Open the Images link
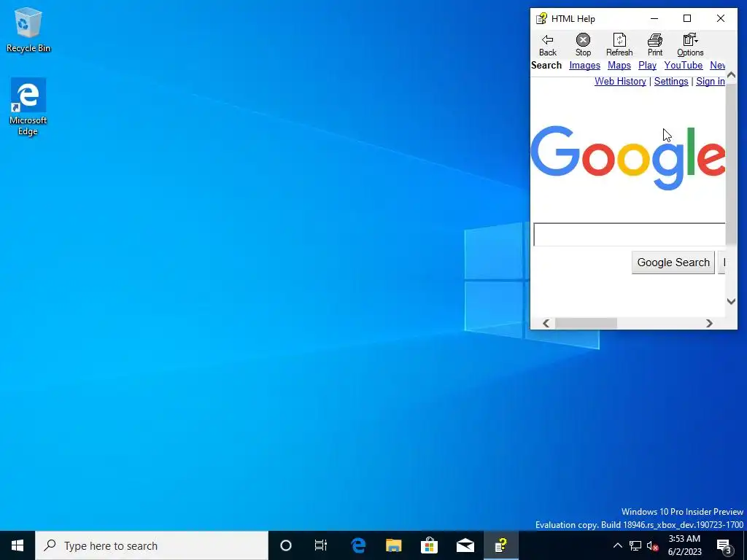This screenshot has height=560, width=747. tap(584, 65)
